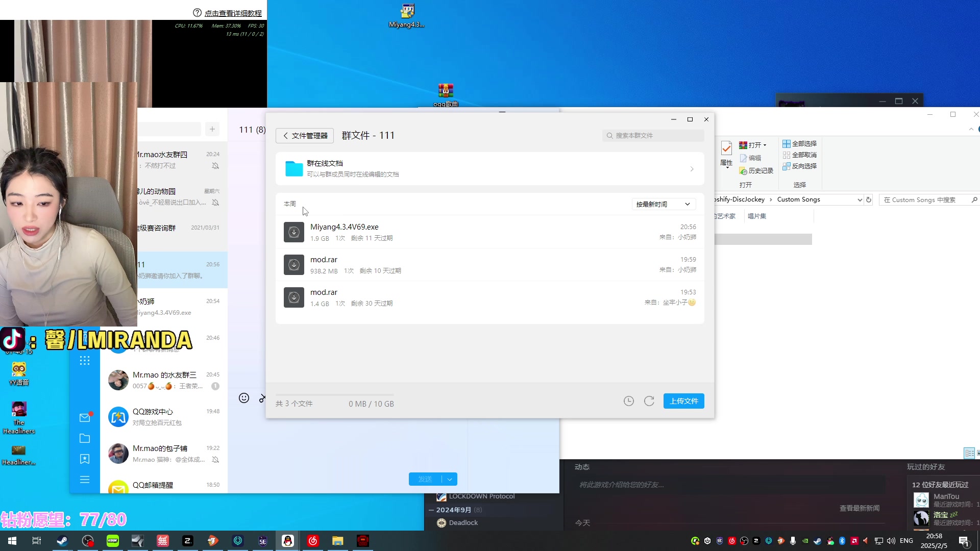The width and height of the screenshot is (980, 551).
Task: Click 查看最新新闻 in Steam
Action: click(860, 509)
